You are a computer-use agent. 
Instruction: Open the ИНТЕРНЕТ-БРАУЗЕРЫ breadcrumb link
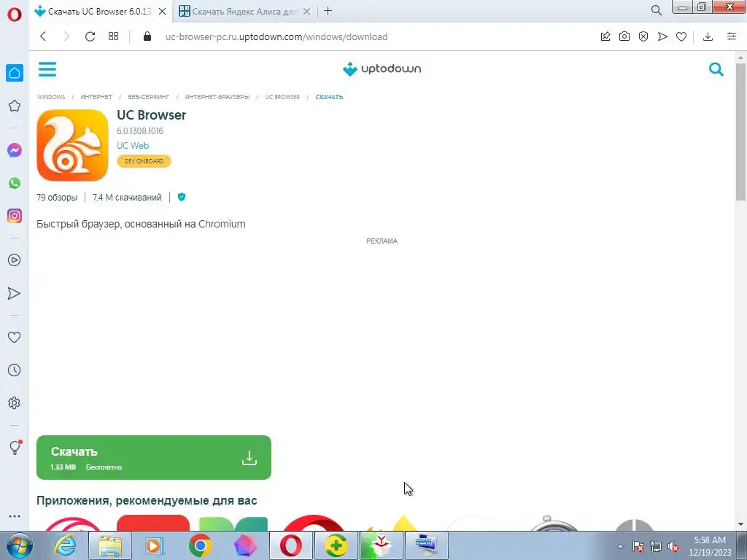tap(217, 97)
